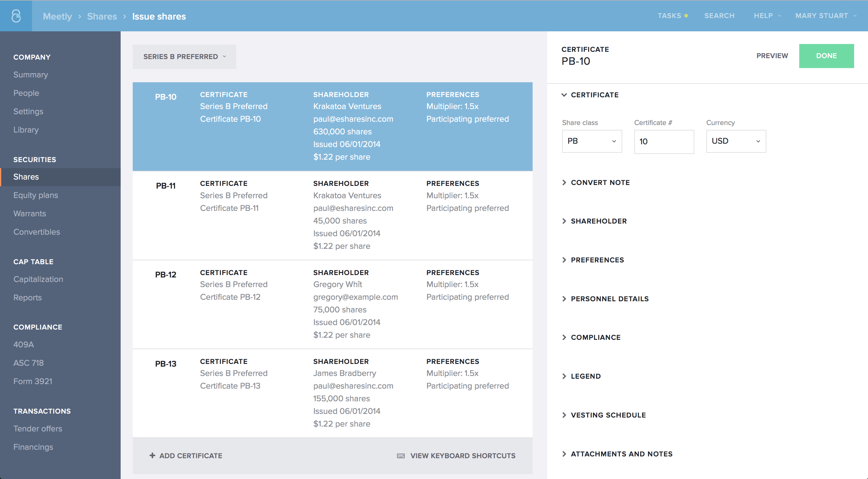The image size is (868, 479).
Task: Click the keyboard icon for shortcuts
Action: pyautogui.click(x=401, y=456)
